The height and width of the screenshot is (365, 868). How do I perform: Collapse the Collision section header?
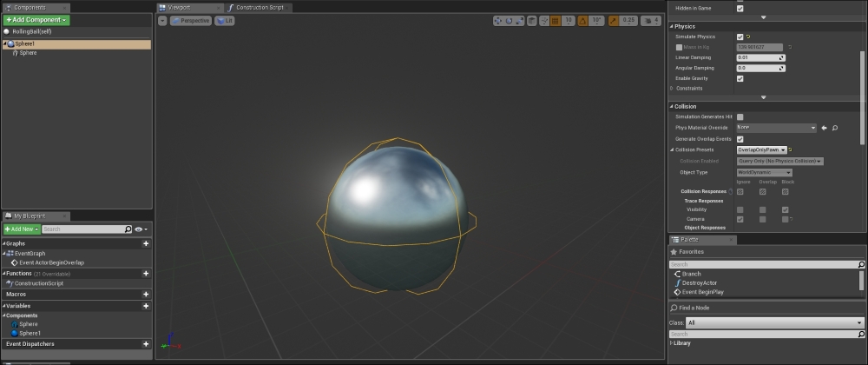672,106
